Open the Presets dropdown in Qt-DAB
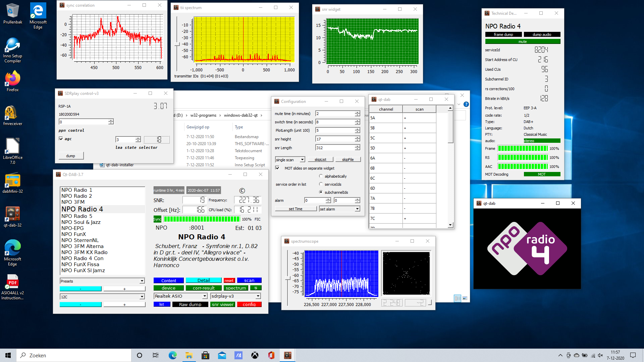The height and width of the screenshot is (362, 644). [x=102, y=281]
